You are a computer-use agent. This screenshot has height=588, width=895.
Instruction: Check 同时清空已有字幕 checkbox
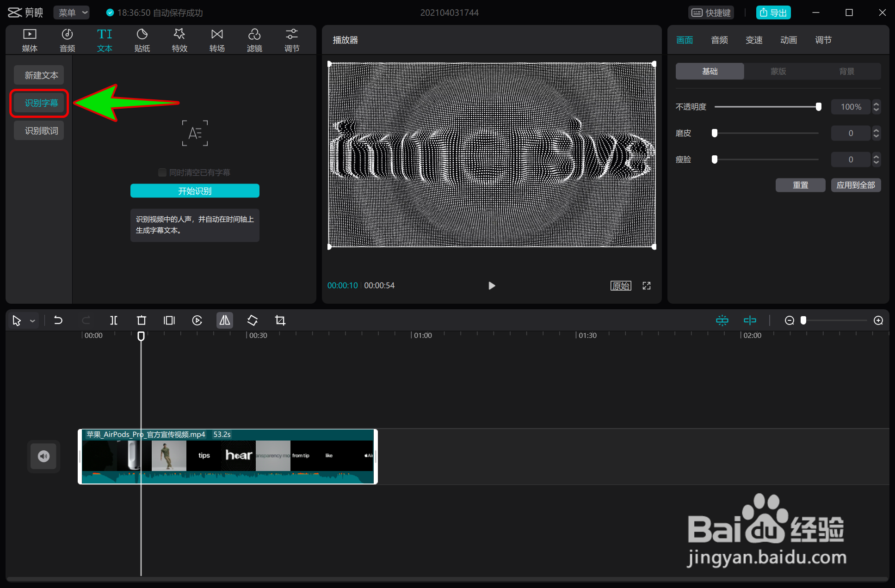162,172
